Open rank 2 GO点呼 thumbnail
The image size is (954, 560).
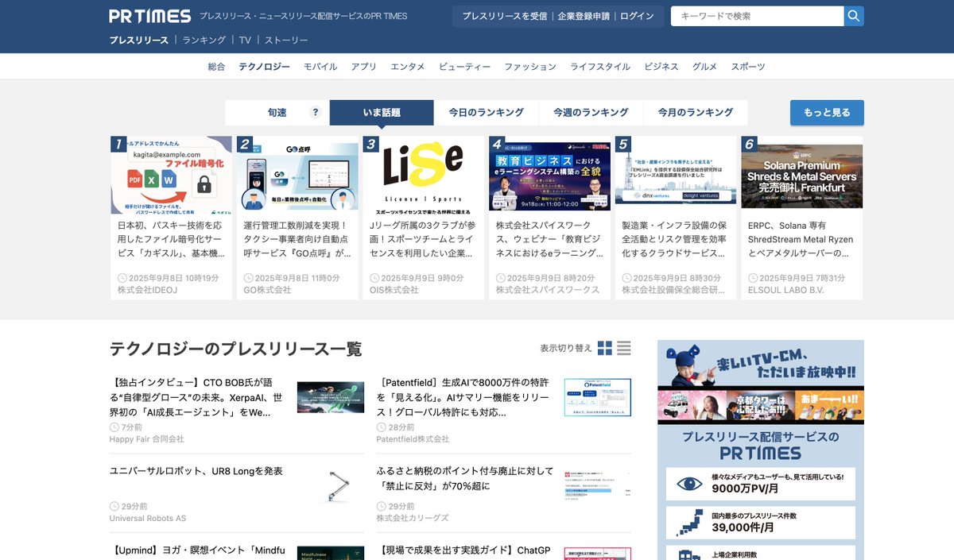[297, 175]
